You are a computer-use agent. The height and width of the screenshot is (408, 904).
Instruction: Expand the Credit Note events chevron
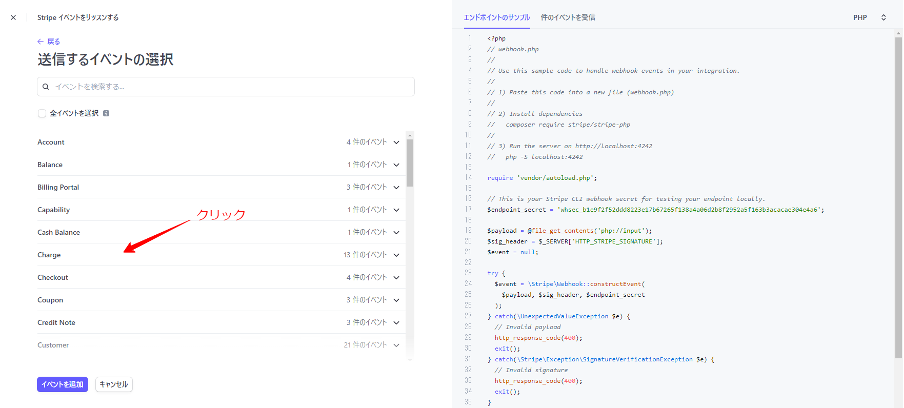tap(397, 322)
